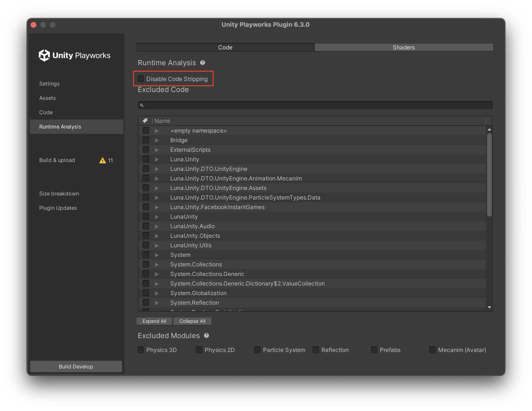
Task: Expand the System.Collections row
Action: click(x=157, y=265)
